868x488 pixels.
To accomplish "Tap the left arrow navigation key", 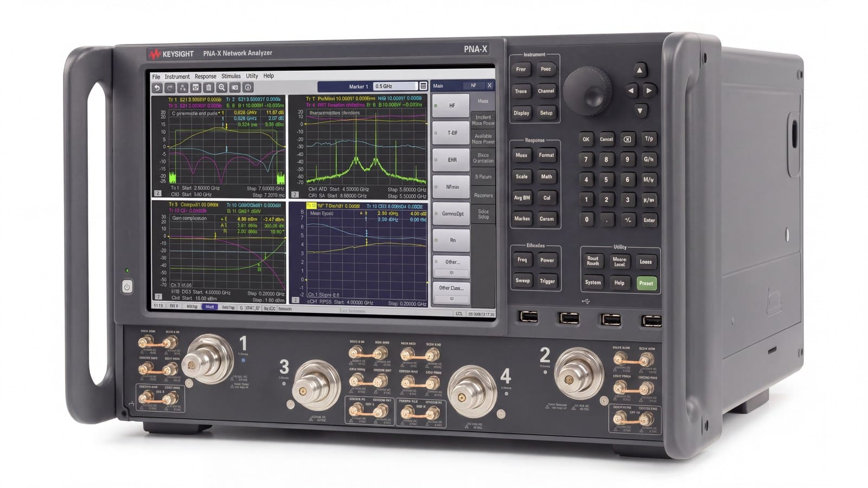I will coord(630,91).
